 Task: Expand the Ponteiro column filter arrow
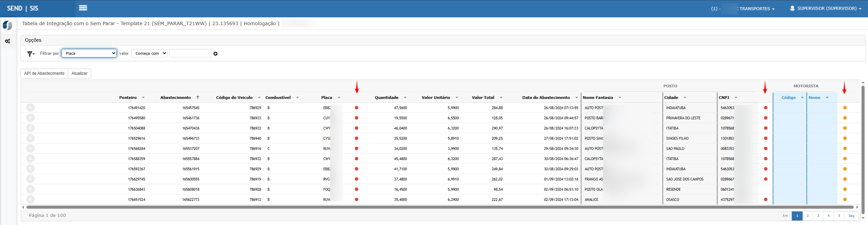(143, 98)
